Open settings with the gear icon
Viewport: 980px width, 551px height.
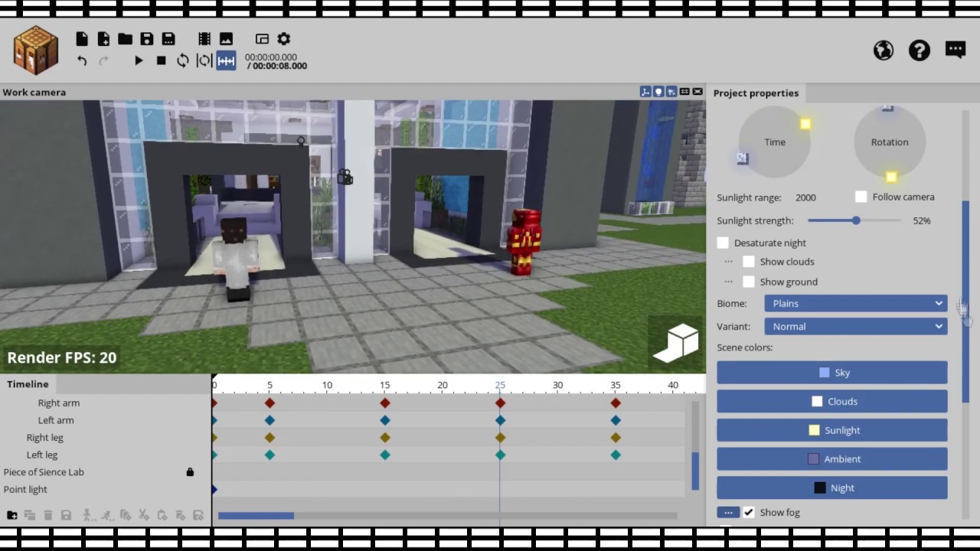click(x=284, y=38)
